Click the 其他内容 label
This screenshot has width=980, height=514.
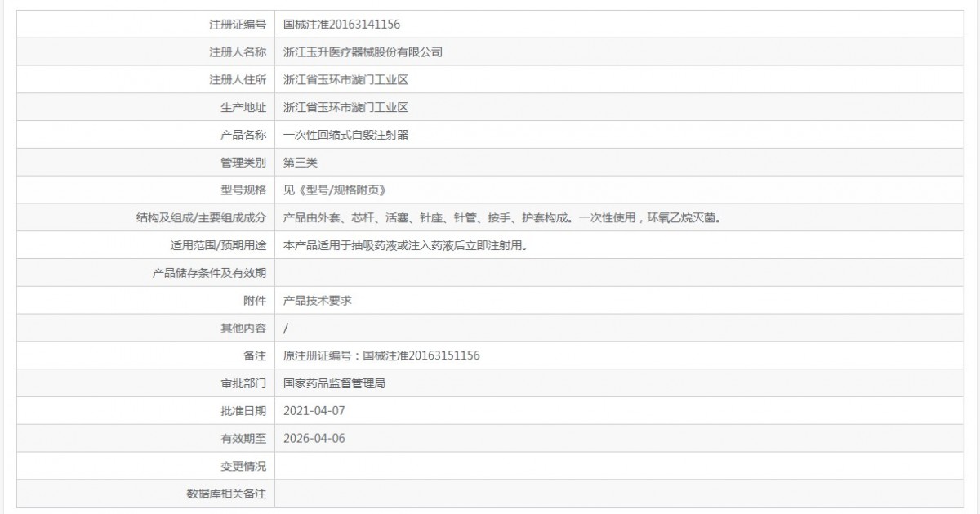(243, 328)
